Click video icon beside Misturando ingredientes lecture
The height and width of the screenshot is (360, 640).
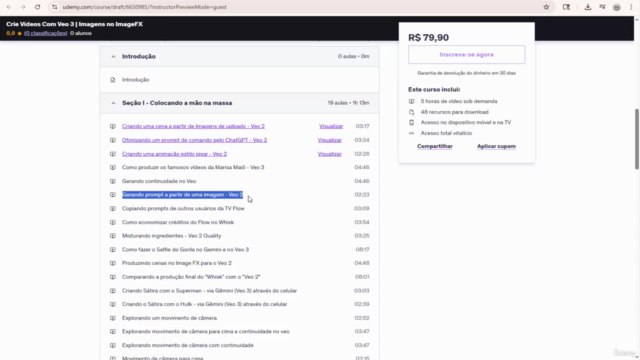113,236
